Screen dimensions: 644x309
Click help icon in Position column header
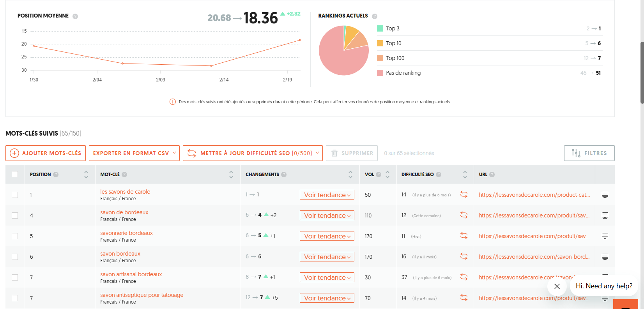[x=56, y=175]
